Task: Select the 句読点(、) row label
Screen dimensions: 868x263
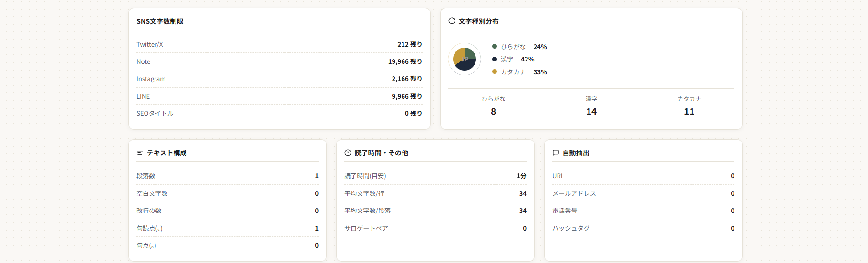Action: click(149, 228)
